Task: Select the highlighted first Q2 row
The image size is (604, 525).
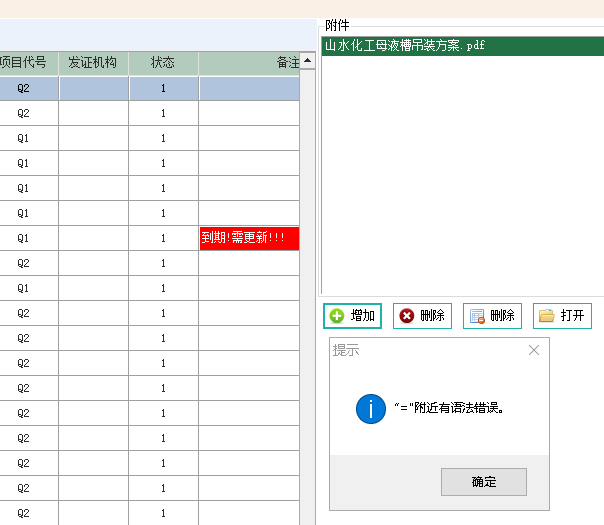Action: (x=24, y=88)
